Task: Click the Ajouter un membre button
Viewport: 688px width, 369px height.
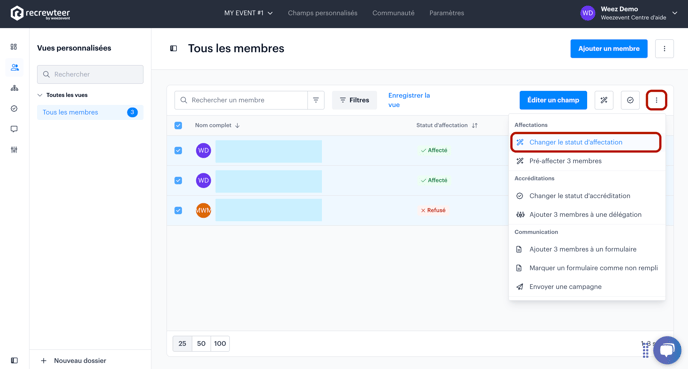Action: 609,49
